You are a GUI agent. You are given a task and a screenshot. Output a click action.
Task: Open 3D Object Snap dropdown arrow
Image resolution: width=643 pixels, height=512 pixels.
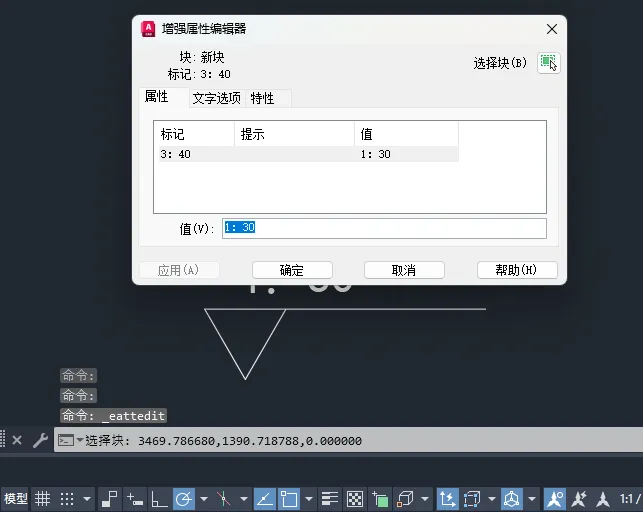click(425, 499)
